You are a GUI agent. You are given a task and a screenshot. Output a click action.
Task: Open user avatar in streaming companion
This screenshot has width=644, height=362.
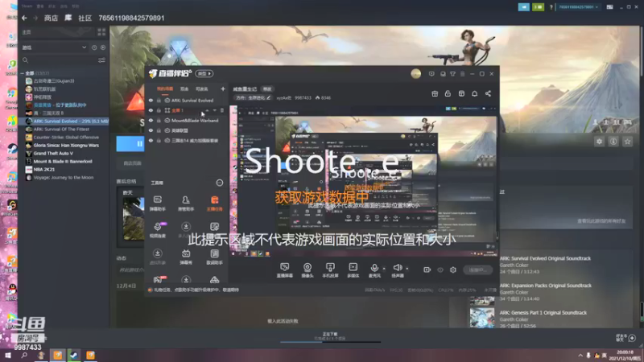tap(415, 74)
